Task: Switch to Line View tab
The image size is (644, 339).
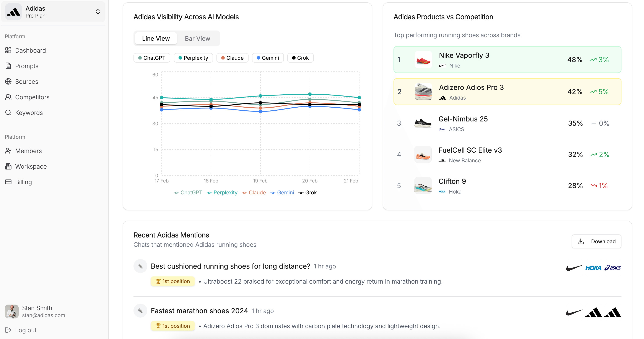Action: (x=156, y=39)
